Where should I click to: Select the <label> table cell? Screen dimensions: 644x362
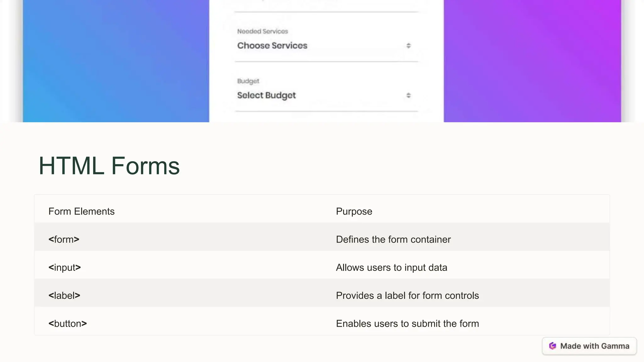click(64, 295)
